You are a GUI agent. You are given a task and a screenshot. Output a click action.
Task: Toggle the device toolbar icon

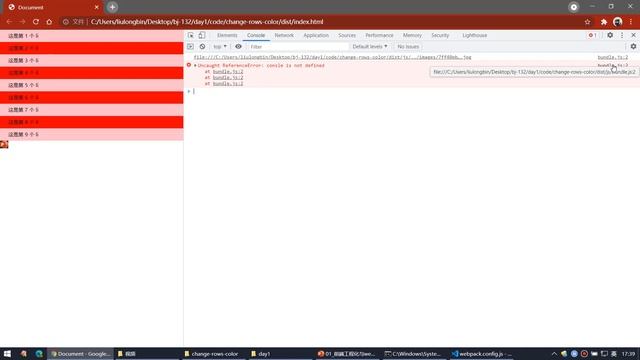coord(202,36)
